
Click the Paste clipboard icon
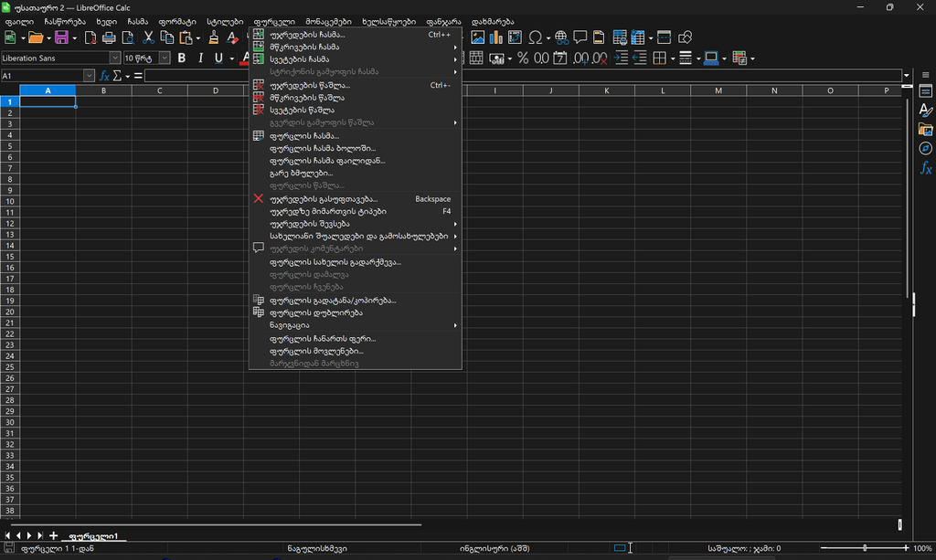(186, 37)
